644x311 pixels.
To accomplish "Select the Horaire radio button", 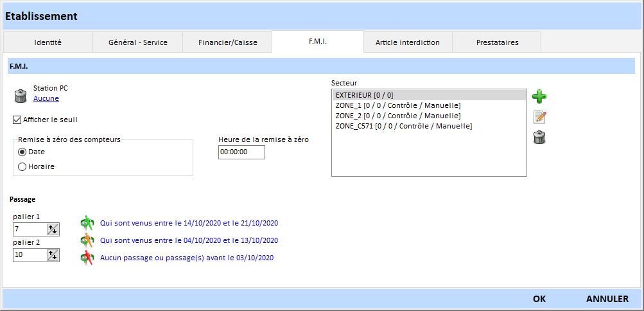I will 22,166.
